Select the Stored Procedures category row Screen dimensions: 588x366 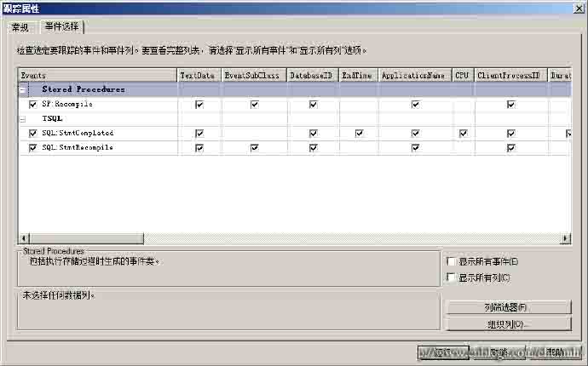295,89
